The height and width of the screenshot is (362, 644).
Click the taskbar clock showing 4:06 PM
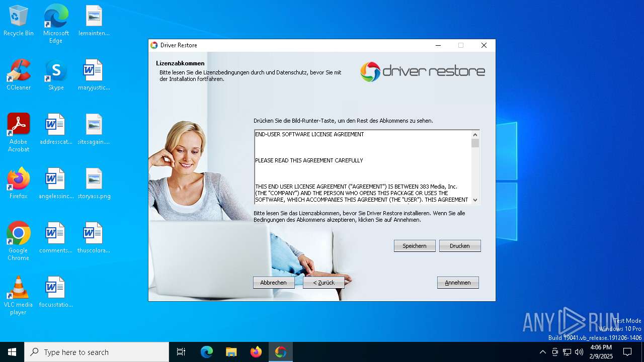[601, 352]
